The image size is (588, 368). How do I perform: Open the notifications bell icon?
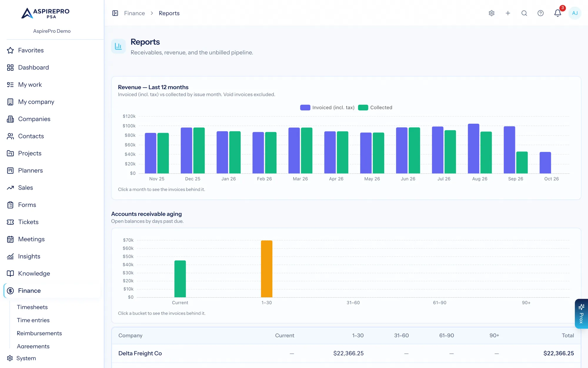pos(557,13)
